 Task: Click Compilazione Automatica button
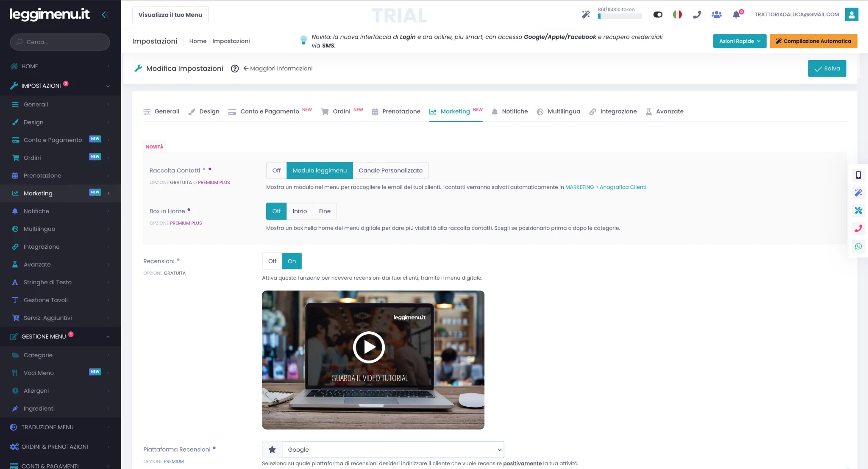813,41
